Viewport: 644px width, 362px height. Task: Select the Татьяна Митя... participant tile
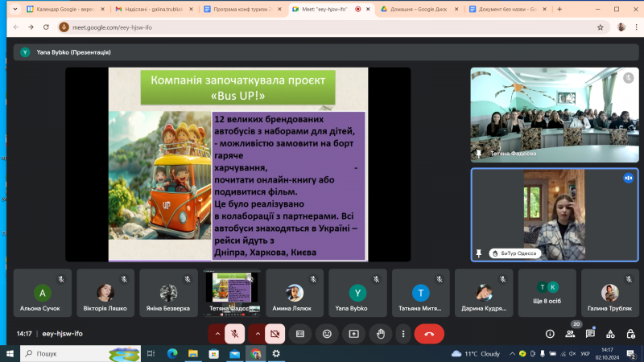coord(420,293)
